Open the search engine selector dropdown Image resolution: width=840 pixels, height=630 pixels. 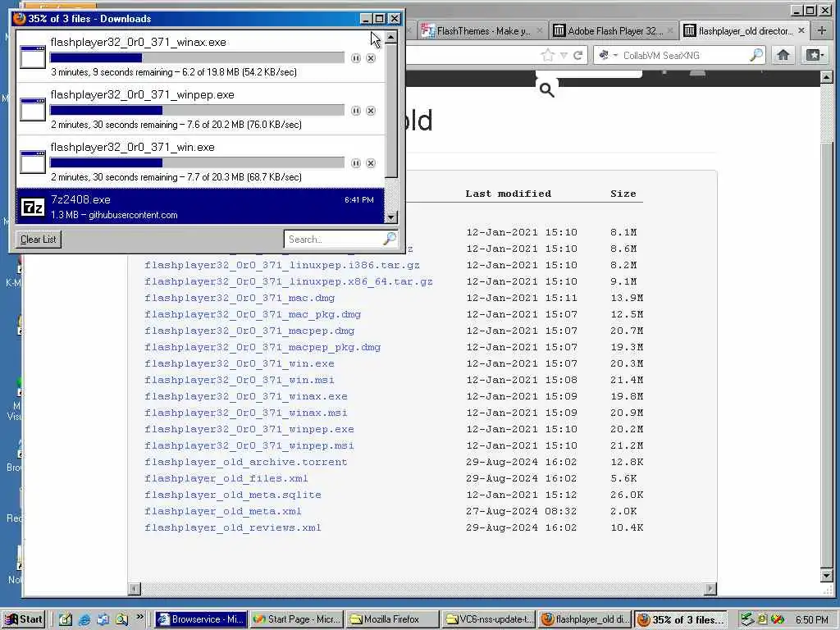(x=608, y=55)
